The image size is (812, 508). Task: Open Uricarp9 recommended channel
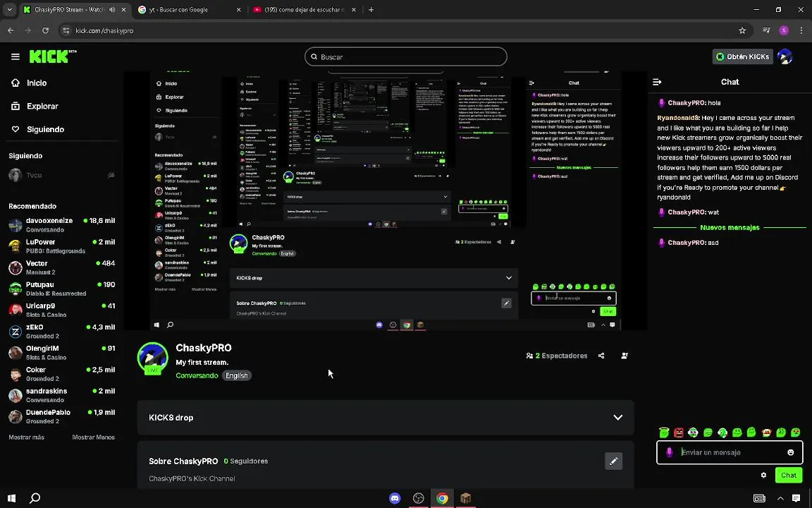[x=61, y=310]
